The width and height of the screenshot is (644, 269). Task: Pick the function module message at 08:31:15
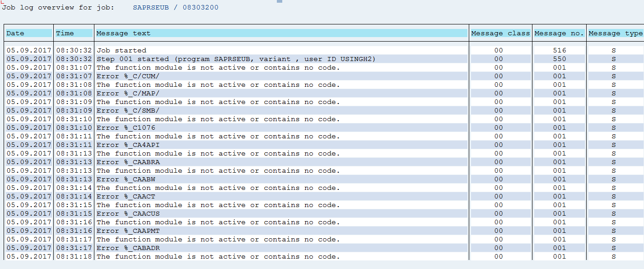click(x=218, y=205)
